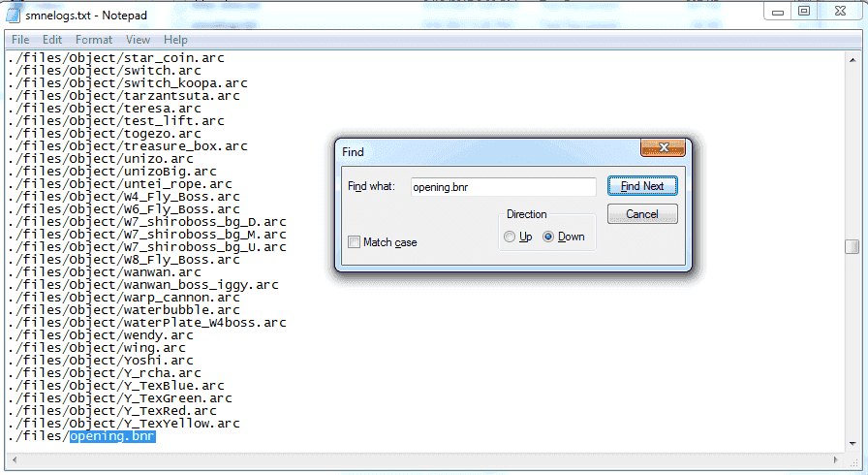Click the line ./files/Object/wanwan_boss_iggy.arc
Screen dimensions: 868x475
pos(143,285)
